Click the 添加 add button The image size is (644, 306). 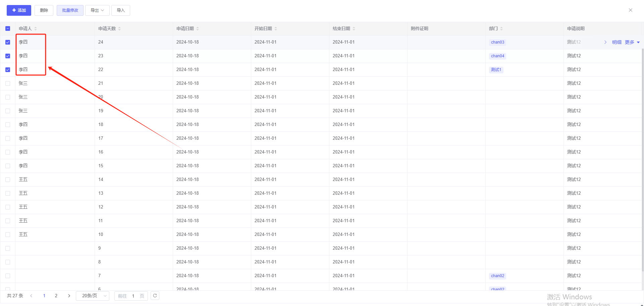19,10
